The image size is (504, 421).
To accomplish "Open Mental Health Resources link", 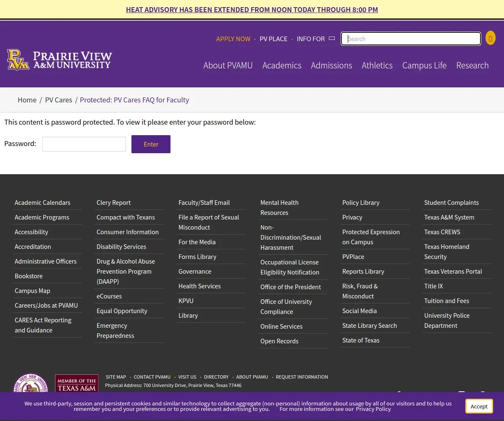I will click(279, 207).
